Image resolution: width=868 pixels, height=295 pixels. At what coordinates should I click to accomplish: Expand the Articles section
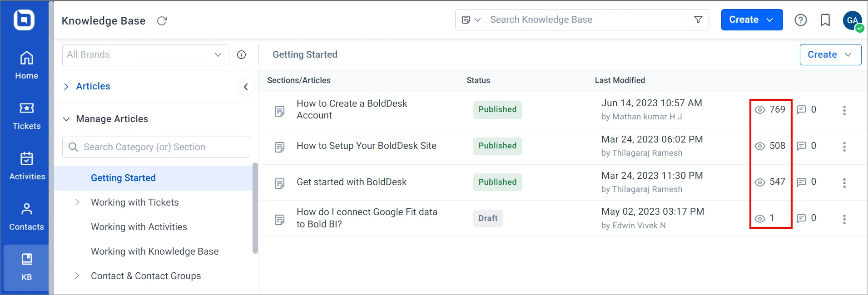[66, 87]
